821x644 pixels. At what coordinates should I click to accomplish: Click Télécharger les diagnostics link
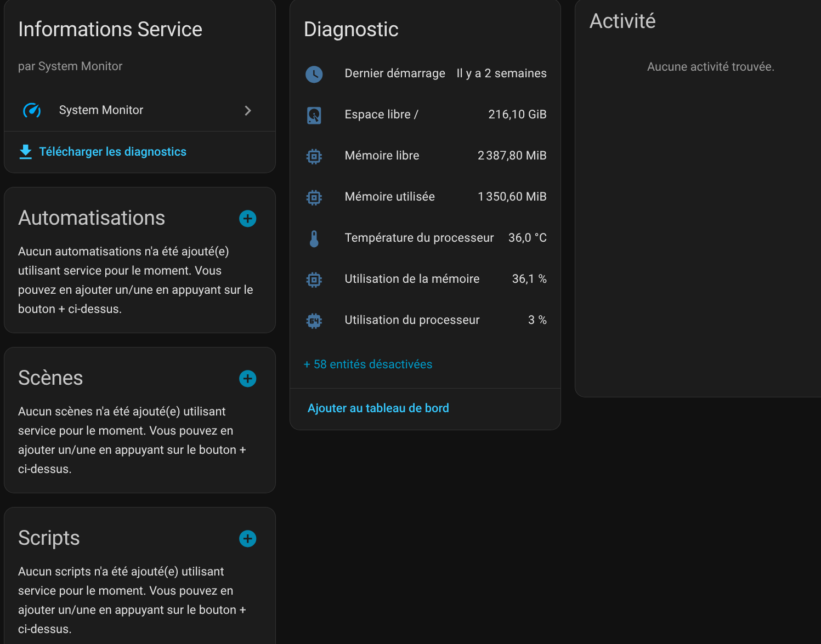click(x=112, y=152)
